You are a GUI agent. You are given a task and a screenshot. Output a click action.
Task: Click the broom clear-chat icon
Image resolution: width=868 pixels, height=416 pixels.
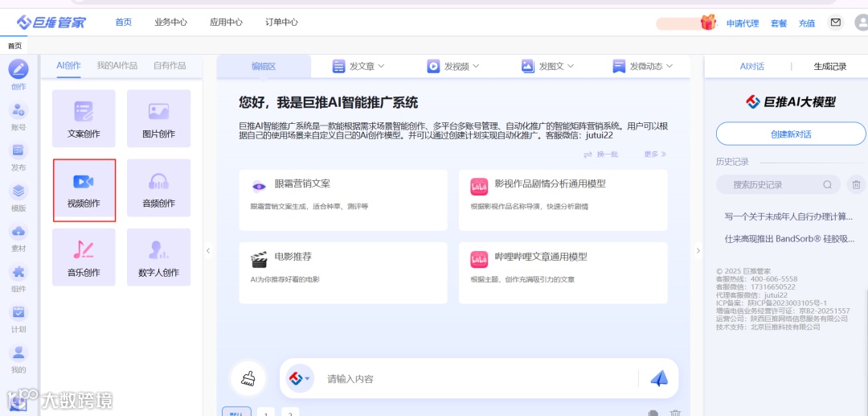248,379
